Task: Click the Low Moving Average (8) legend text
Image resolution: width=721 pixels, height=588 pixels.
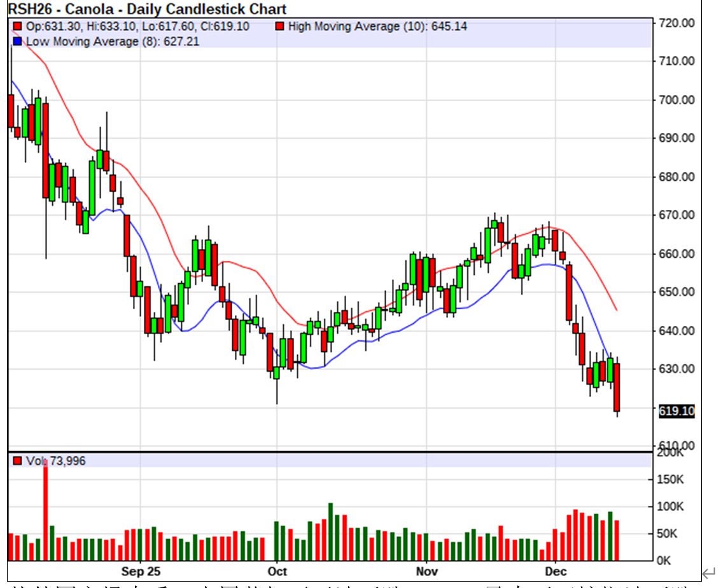Action: [x=94, y=41]
